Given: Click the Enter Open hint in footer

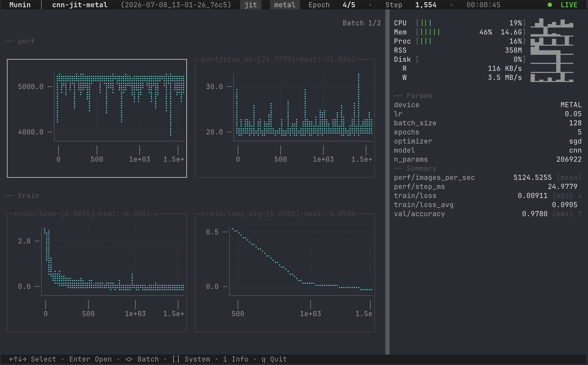Looking at the screenshot, I should coord(91,359).
